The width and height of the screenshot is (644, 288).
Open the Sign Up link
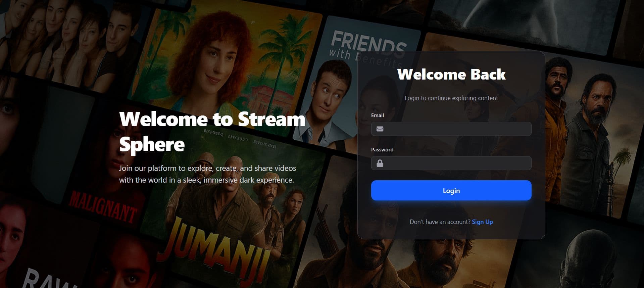(x=482, y=222)
